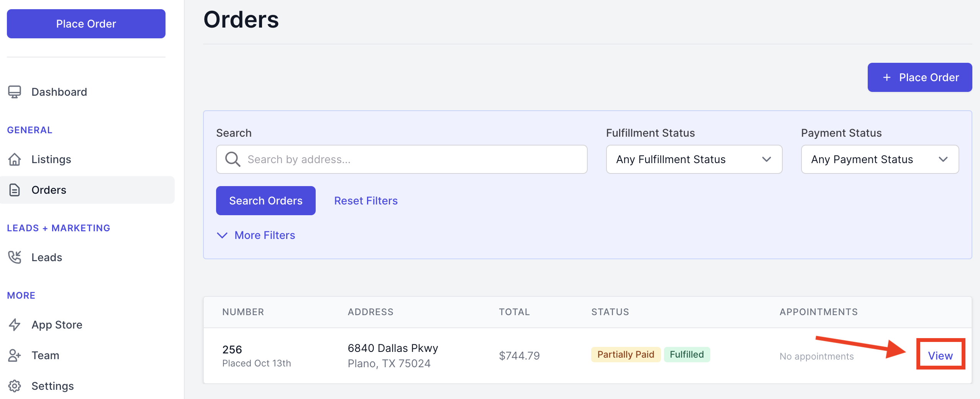Click the sidebar Place Order button
Image resolution: width=980 pixels, height=399 pixels.
pos(86,24)
